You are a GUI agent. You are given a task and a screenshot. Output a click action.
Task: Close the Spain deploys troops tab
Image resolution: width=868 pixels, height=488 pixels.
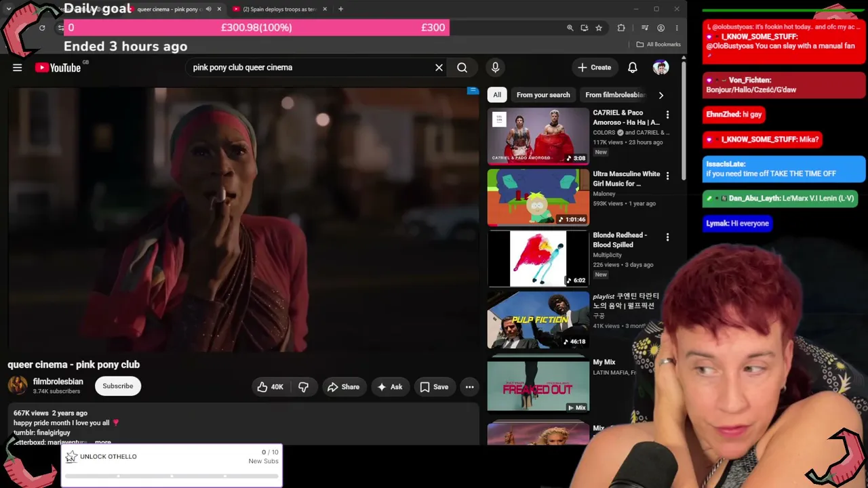pyautogui.click(x=325, y=9)
